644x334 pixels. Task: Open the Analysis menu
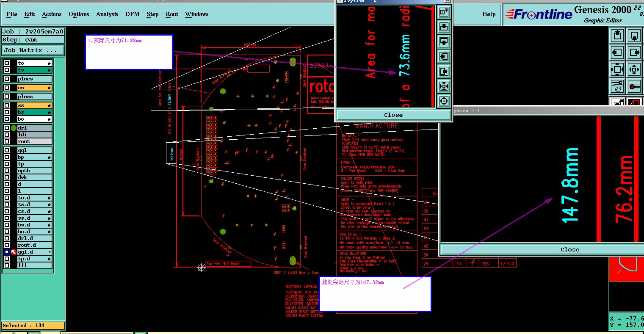pos(107,14)
